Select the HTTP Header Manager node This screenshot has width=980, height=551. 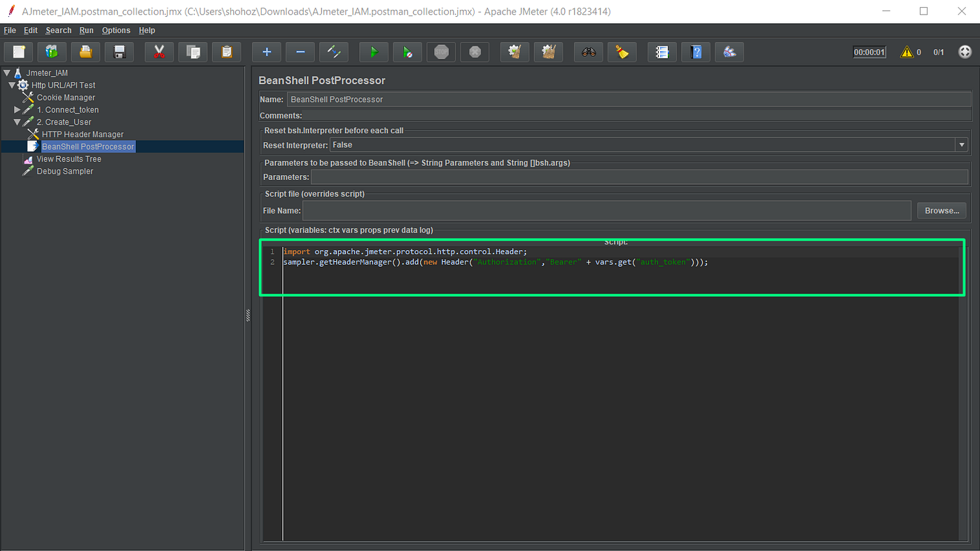click(x=83, y=134)
